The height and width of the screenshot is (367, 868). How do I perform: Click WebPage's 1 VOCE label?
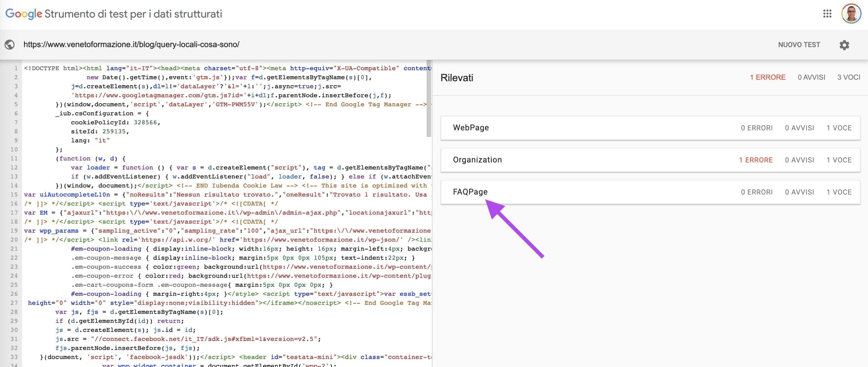[839, 128]
